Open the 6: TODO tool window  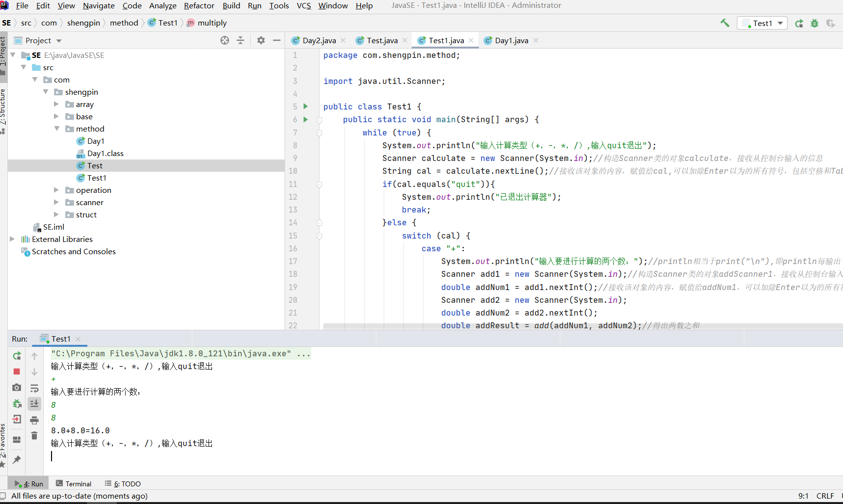[123, 483]
